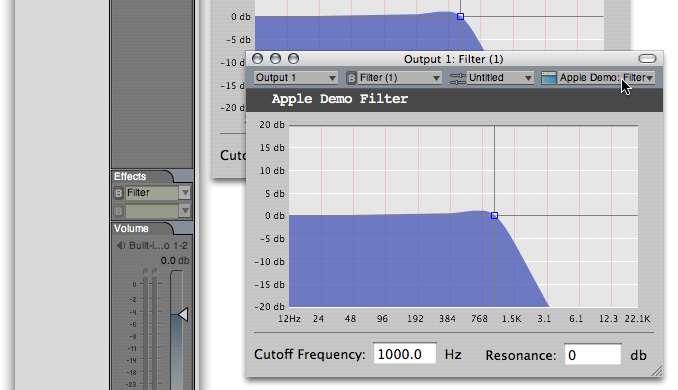Click the Cutoff Frequency input field
The image size is (678, 390).
(405, 354)
